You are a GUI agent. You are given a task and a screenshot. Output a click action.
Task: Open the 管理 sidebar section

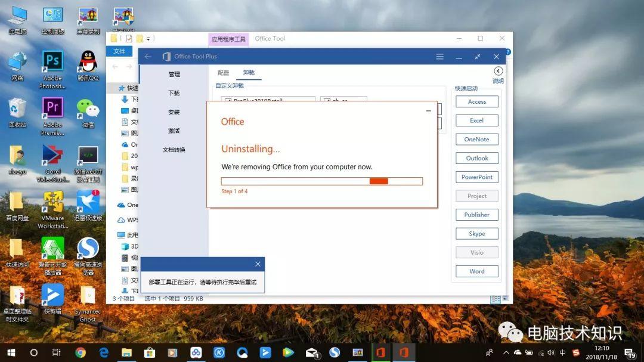coord(174,75)
